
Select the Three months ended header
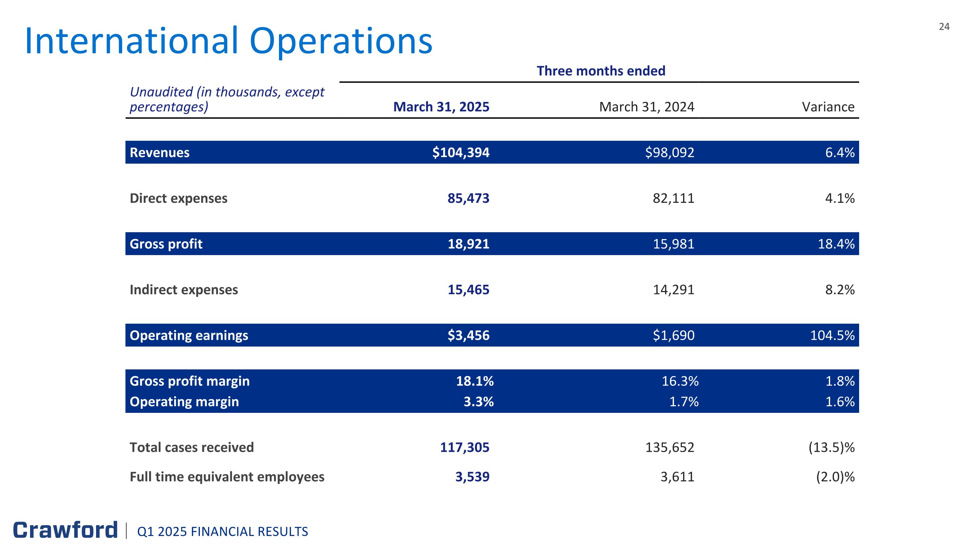[x=601, y=71]
